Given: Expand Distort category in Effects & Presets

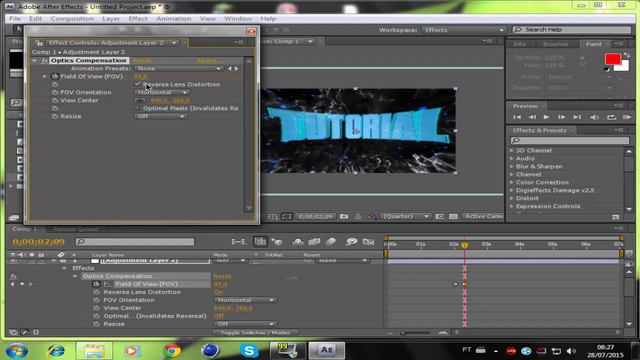Looking at the screenshot, I should pos(512,198).
